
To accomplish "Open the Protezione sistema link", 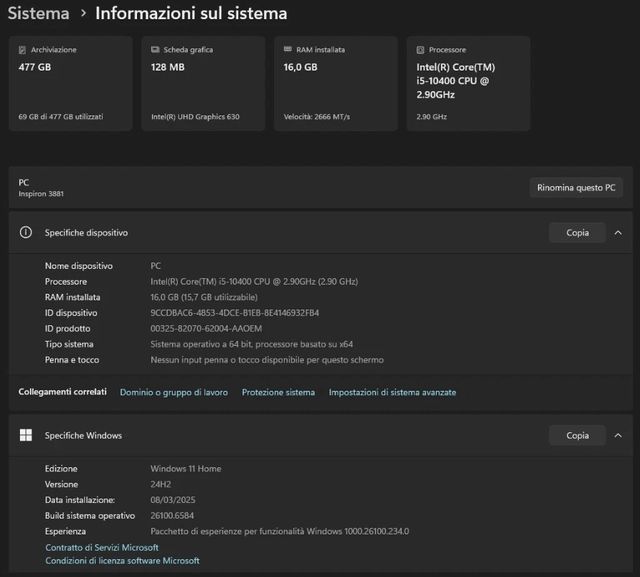I will point(278,392).
